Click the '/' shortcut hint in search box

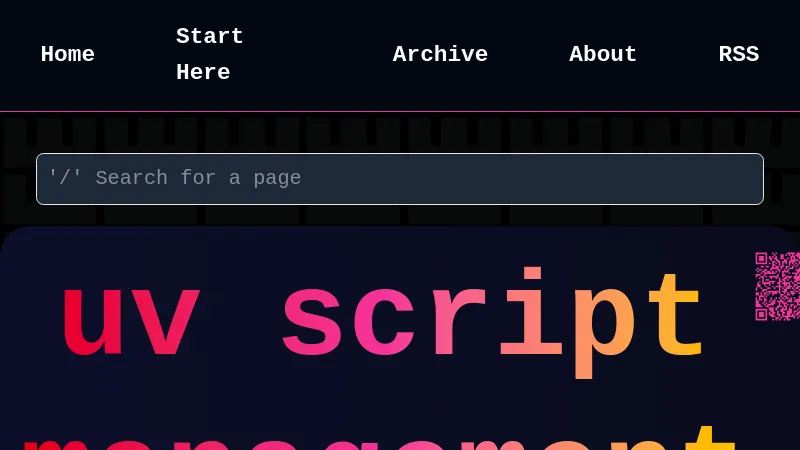pyautogui.click(x=65, y=179)
